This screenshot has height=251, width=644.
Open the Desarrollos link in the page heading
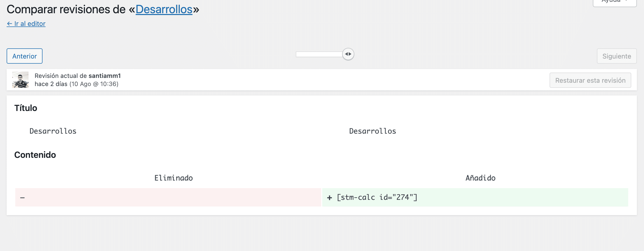(x=164, y=10)
